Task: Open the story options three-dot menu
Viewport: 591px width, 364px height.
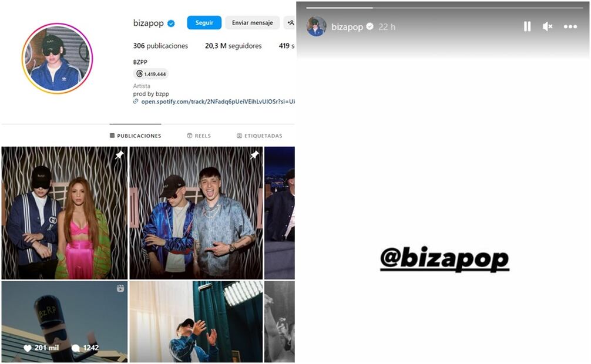Action: [x=570, y=26]
